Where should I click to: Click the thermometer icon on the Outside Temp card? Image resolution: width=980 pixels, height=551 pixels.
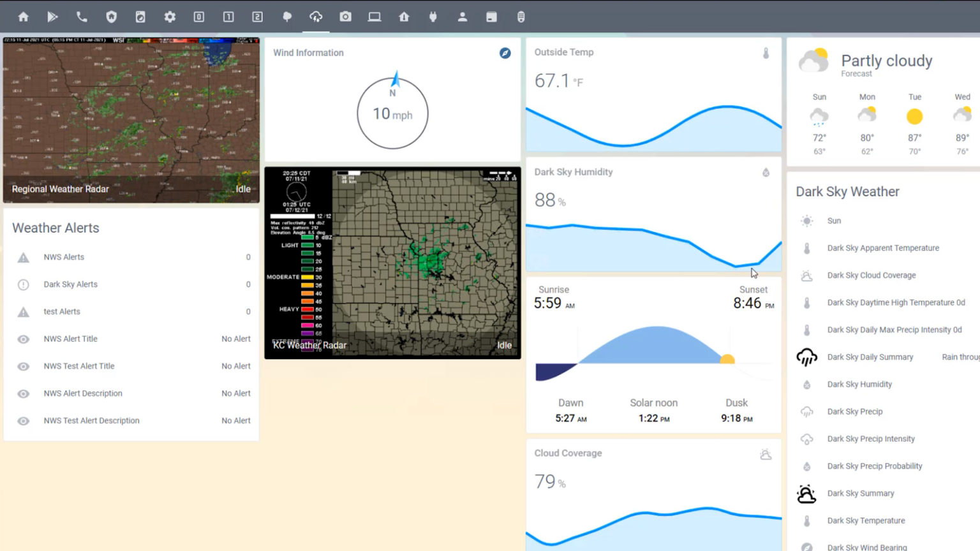766,54
